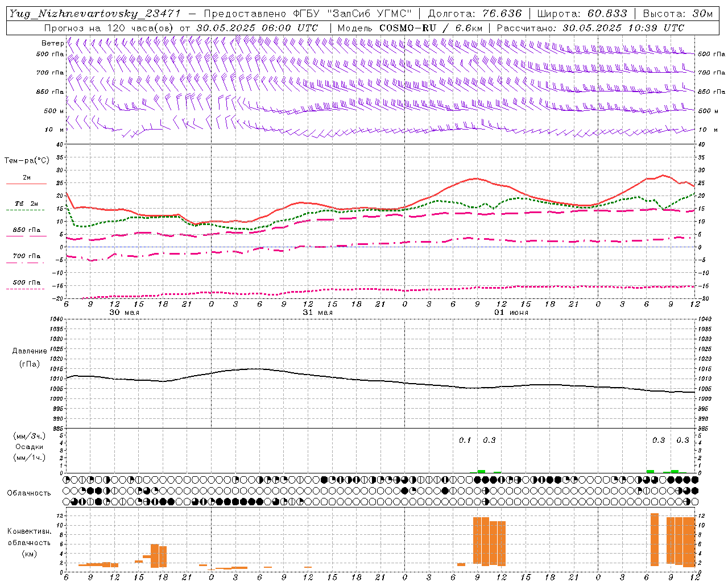The height and width of the screenshot is (582, 728).
Task: Click the "(мм/3ч.)" precipitation unit label
Action: click(29, 436)
